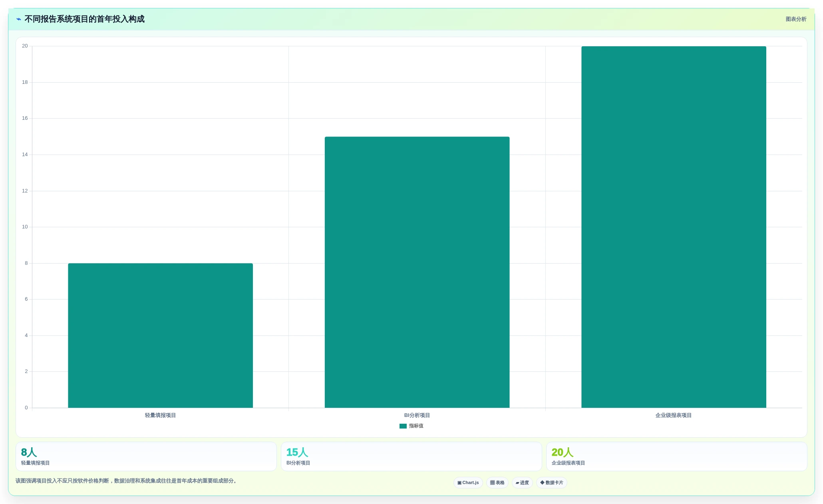This screenshot has width=823, height=504.
Task: Click the 图表分析 label in header
Action: click(796, 19)
